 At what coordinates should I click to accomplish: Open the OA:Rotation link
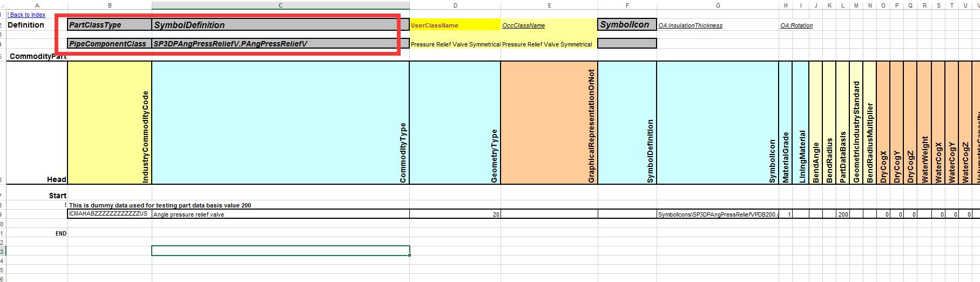pos(796,25)
